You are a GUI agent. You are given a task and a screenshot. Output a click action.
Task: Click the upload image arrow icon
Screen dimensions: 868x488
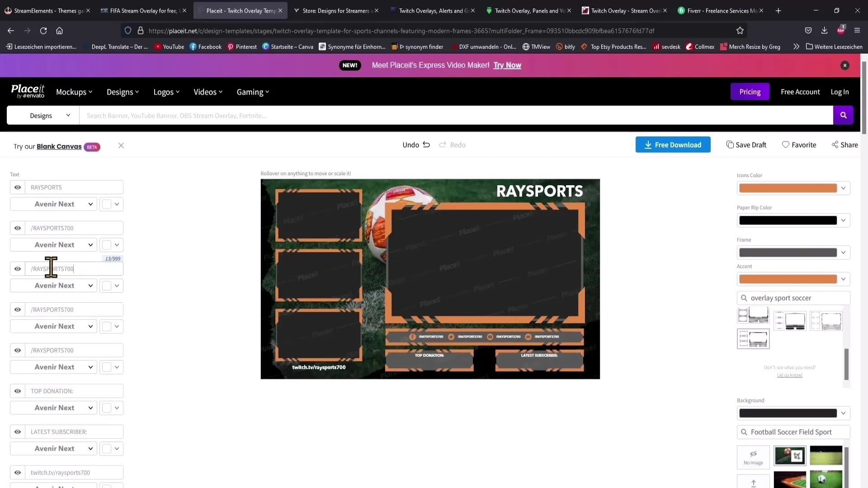point(753,483)
